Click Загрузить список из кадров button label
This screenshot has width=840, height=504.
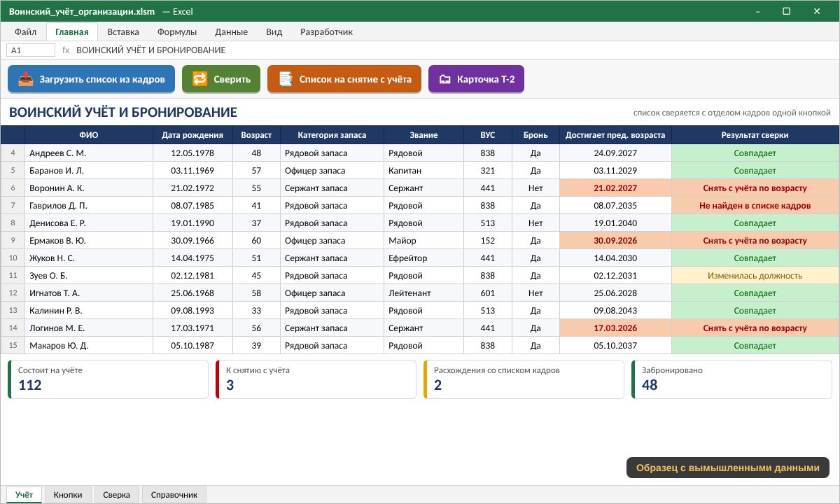pos(102,79)
